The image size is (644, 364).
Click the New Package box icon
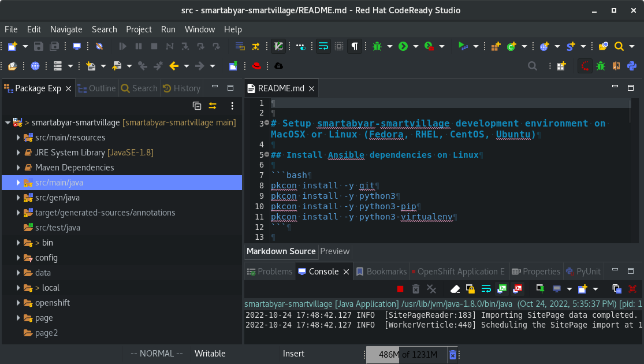click(x=496, y=46)
